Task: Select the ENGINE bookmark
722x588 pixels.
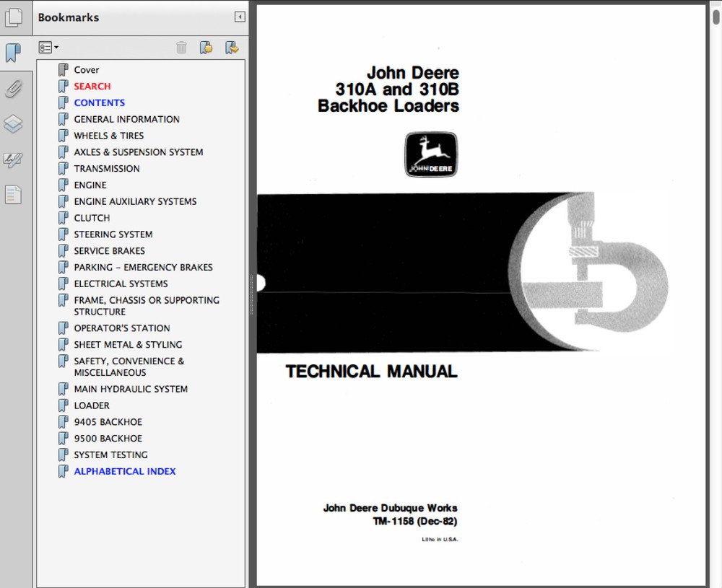Action: [90, 185]
